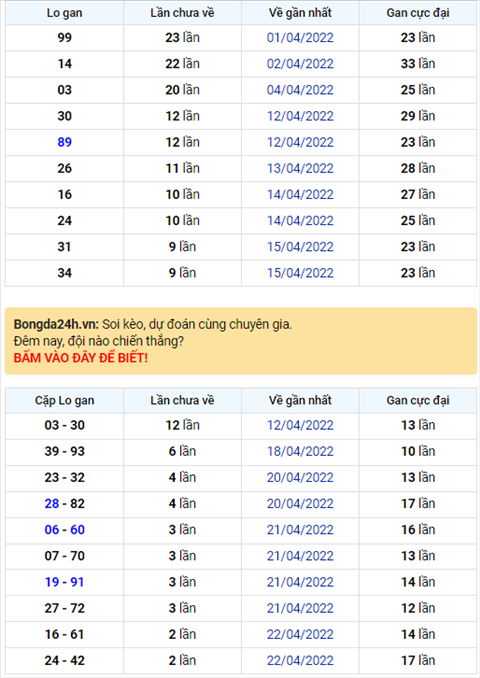Click the red BẤM VÀO ĐÂY ĐỂ BIẾT! link
480x678 pixels.
pyautogui.click(x=81, y=358)
